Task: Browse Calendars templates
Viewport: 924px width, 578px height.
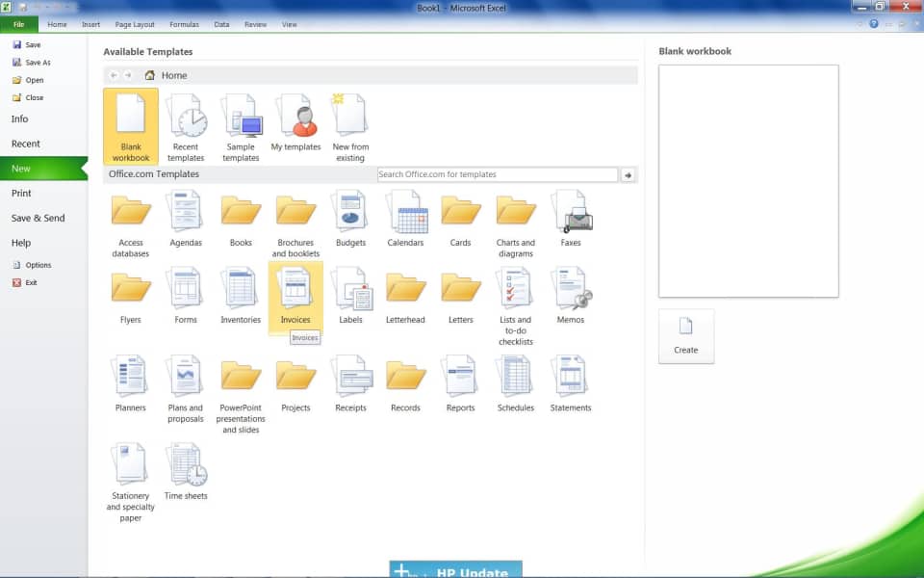Action: (x=405, y=212)
